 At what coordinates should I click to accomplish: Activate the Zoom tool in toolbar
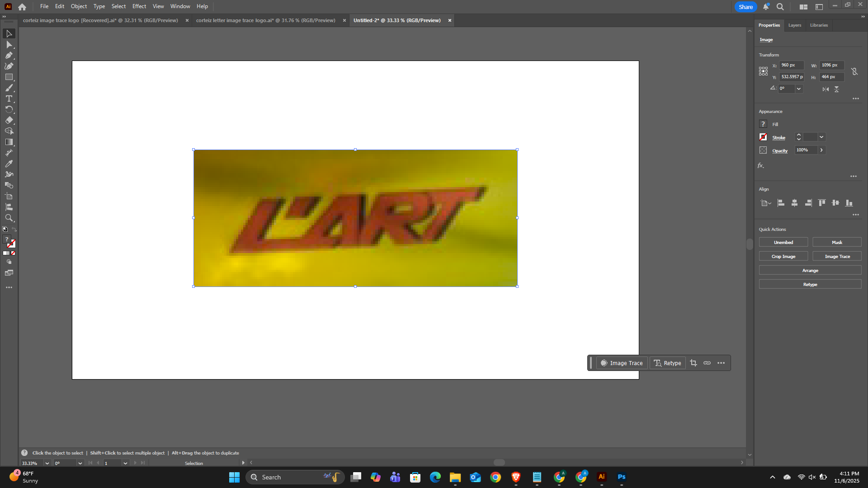[9, 218]
